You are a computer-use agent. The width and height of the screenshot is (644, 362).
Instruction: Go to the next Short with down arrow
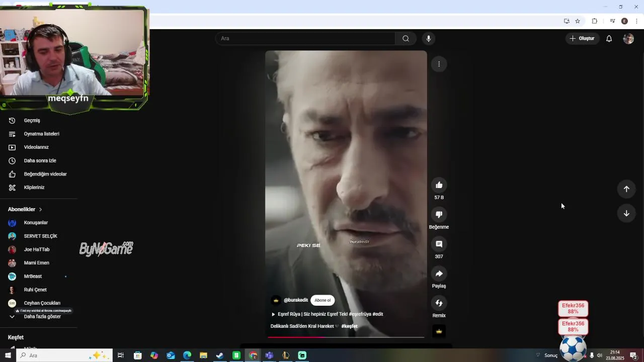(626, 213)
